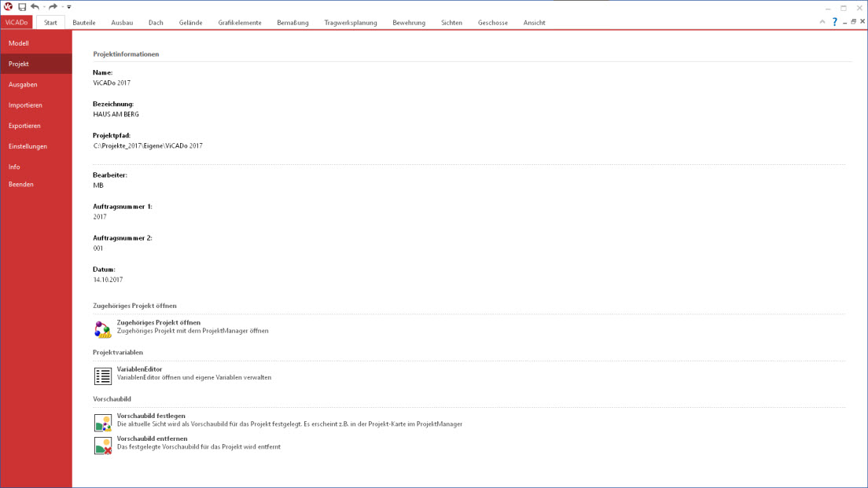This screenshot has width=868, height=488.
Task: Choose Beenden in the red sidebar
Action: coord(36,184)
